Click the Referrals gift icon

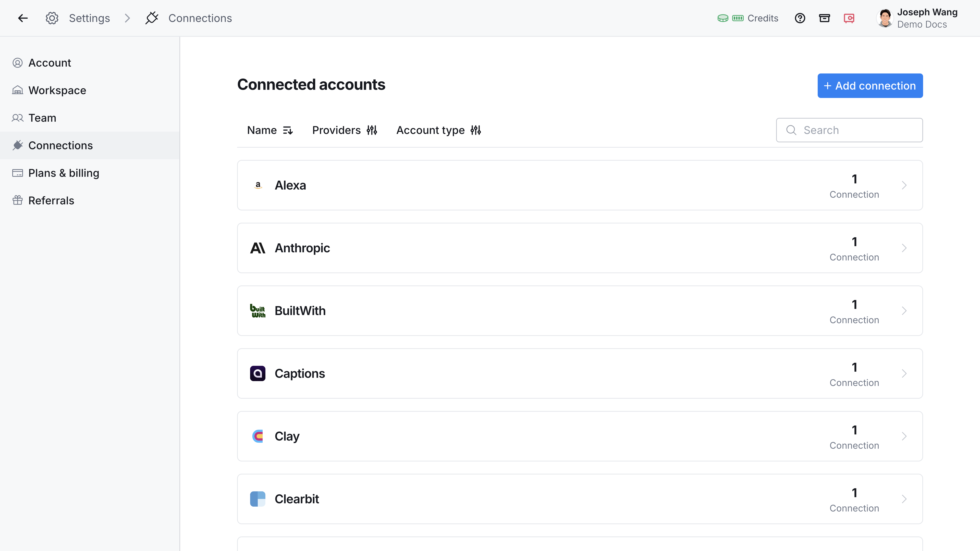click(18, 201)
